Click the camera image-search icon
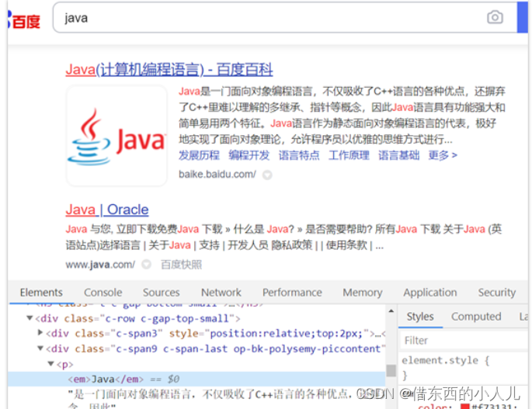Viewport: 532px width, 409px height. pos(495,17)
